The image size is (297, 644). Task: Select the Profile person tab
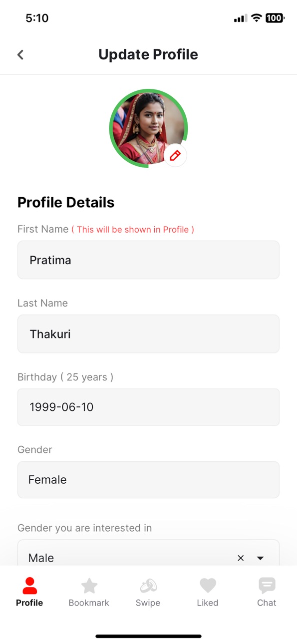coord(29,593)
